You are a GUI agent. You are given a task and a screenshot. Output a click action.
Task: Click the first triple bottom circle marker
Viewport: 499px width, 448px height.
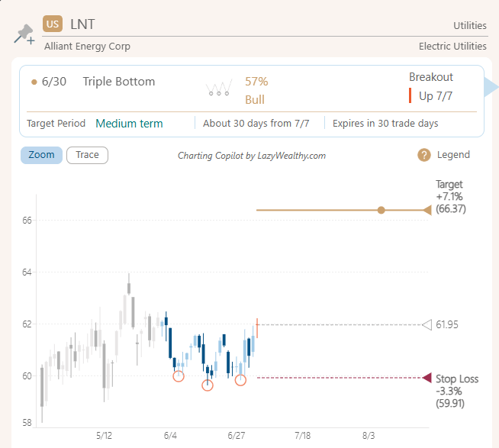179,375
